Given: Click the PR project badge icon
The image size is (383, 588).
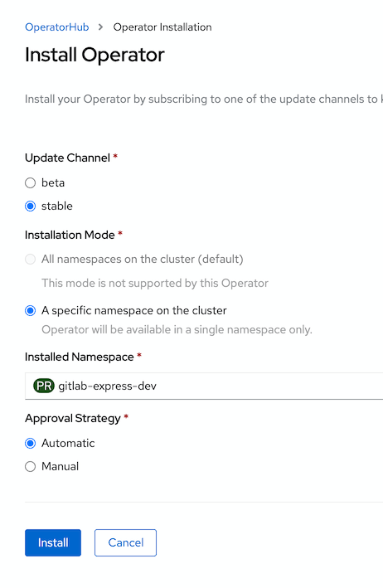Looking at the screenshot, I should tap(44, 386).
